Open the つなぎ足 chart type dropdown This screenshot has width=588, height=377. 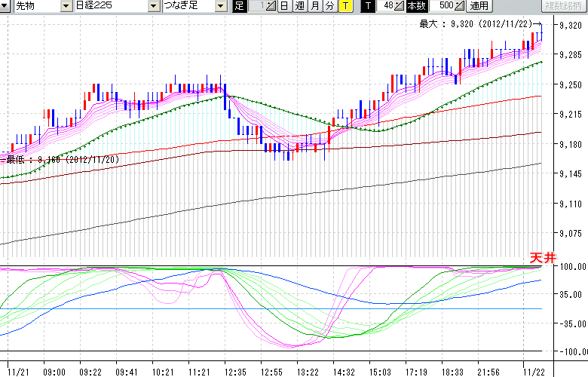[x=220, y=6]
